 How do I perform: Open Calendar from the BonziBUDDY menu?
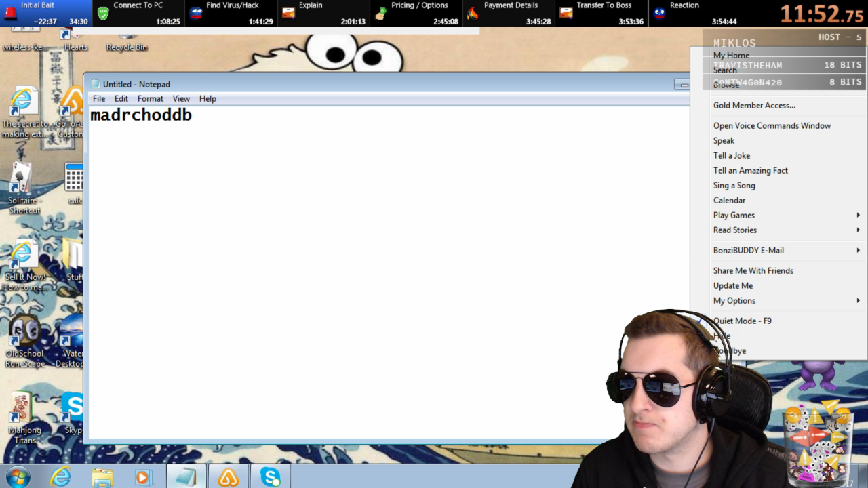tap(729, 200)
